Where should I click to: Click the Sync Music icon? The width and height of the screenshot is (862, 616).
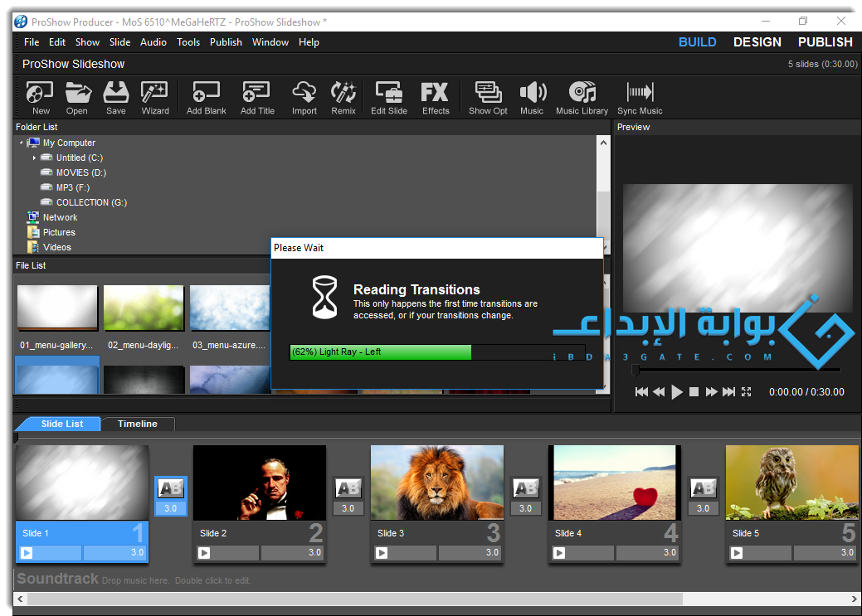tap(640, 98)
